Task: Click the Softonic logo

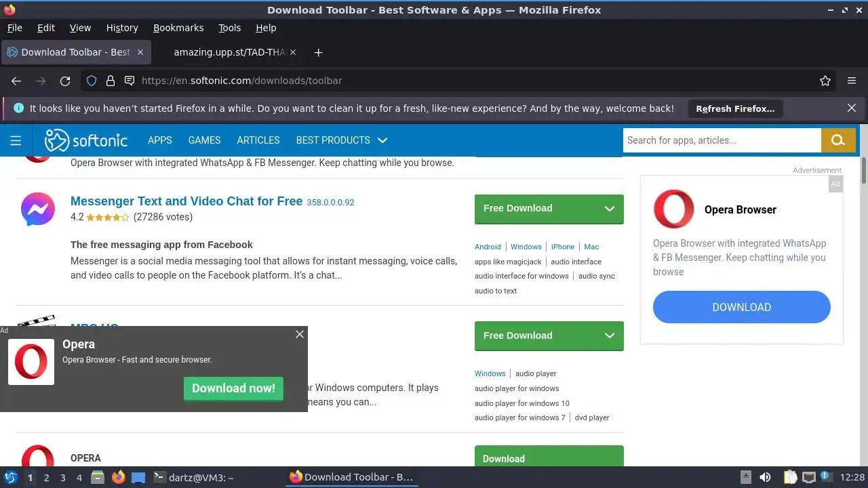Action: [x=86, y=140]
